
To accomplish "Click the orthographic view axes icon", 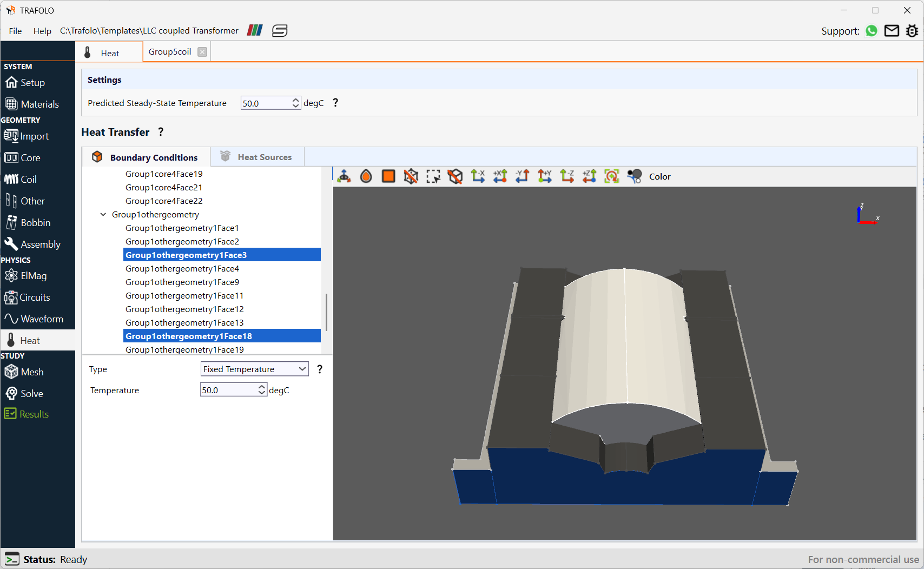I will tap(344, 176).
